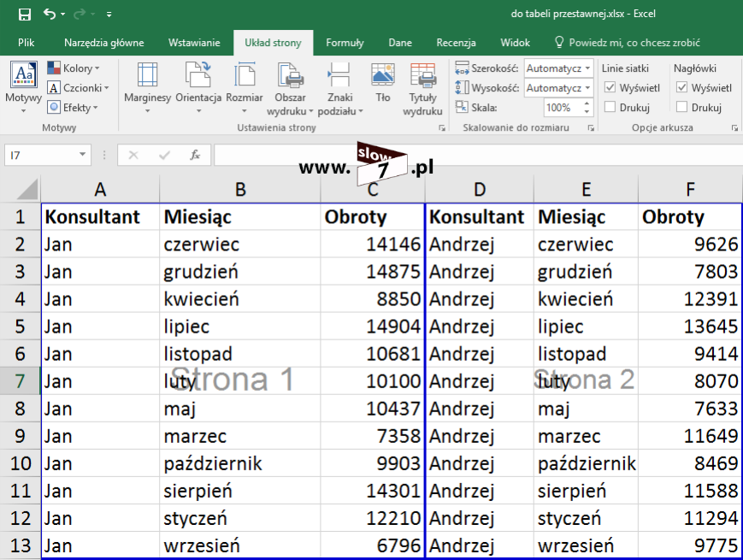Click the Motywy button dropdown arrow
Image resolution: width=743 pixels, height=560 pixels.
(23, 111)
